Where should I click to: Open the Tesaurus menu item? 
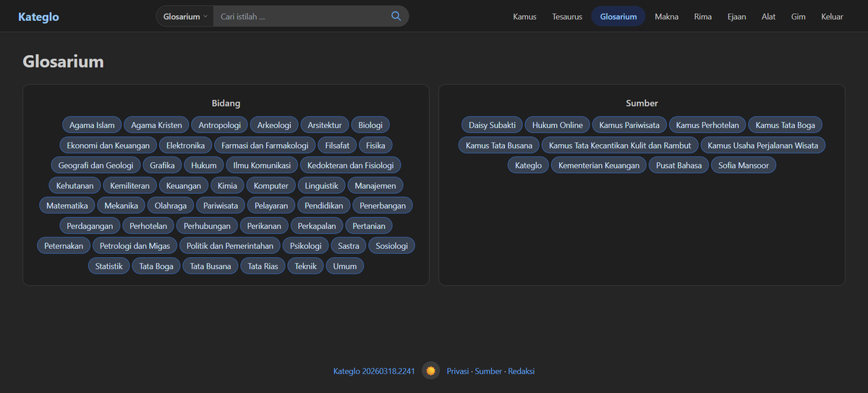point(567,16)
